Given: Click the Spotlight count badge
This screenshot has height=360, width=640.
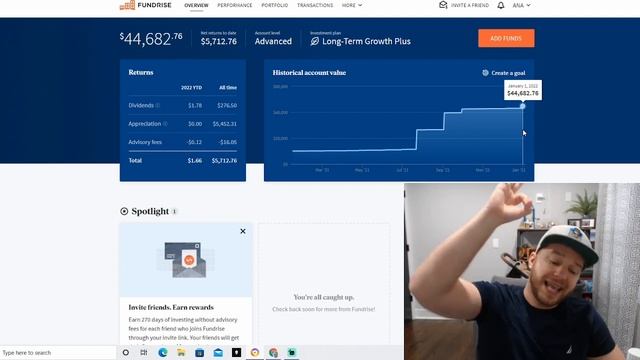Looking at the screenshot, I should coord(174,211).
